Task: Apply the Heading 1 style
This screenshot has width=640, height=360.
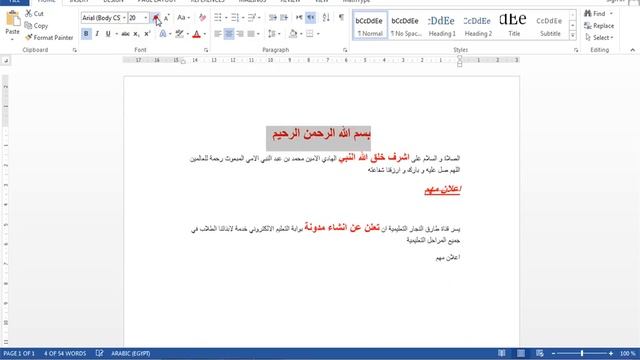Action: 442,25
